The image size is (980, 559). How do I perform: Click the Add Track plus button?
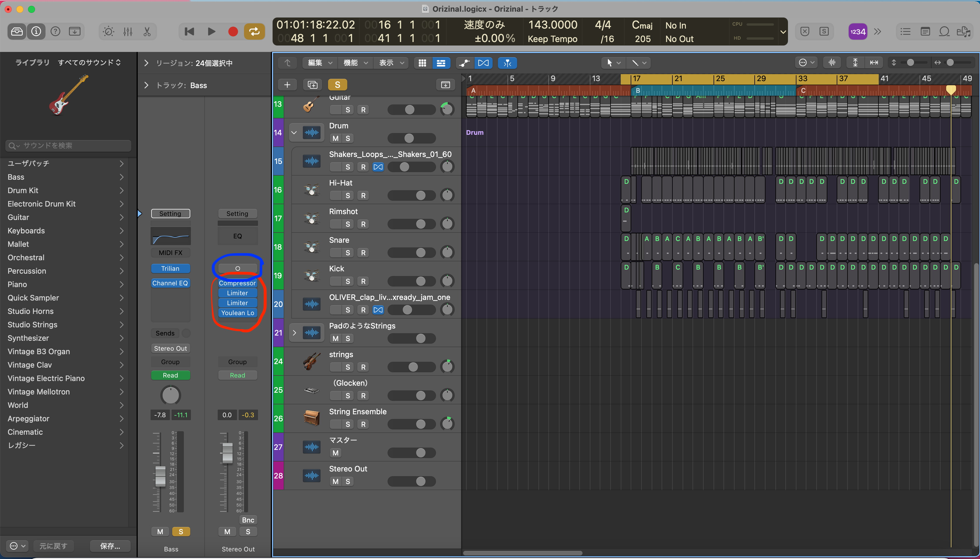287,85
